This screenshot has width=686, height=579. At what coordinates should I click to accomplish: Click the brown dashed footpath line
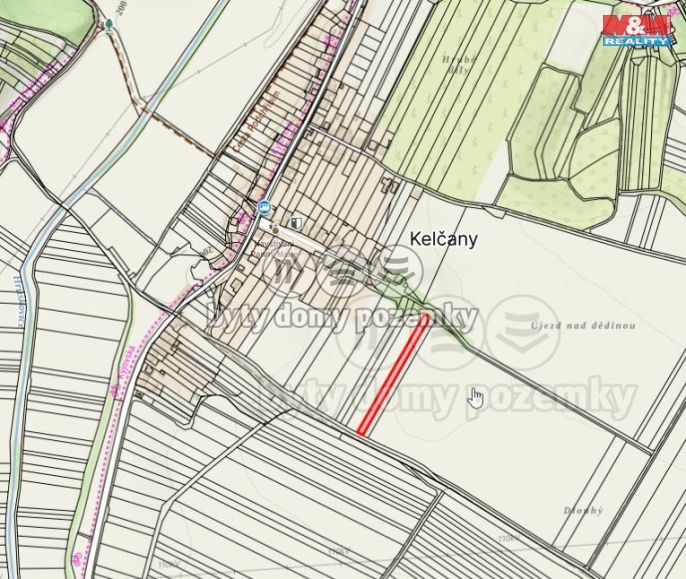coord(175,129)
